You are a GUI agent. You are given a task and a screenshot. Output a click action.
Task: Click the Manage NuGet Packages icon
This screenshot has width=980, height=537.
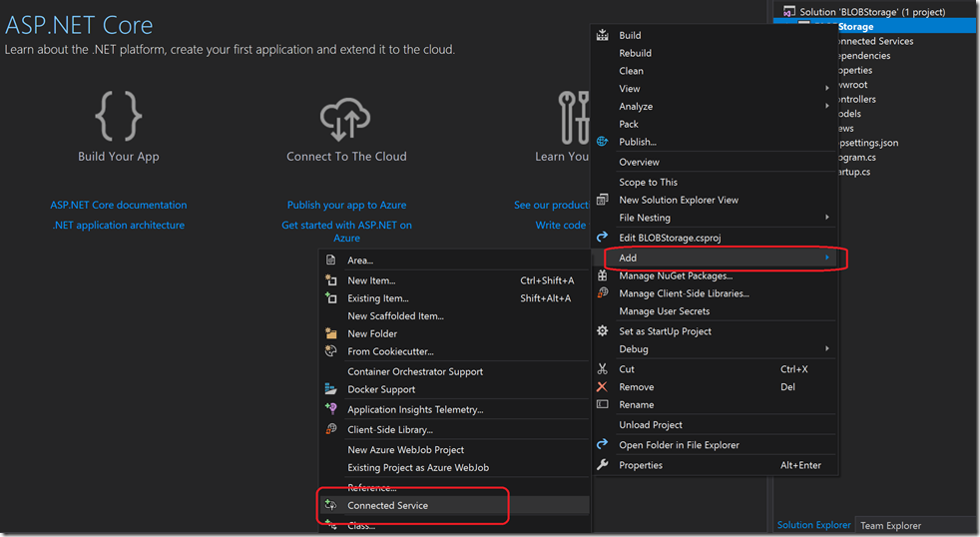(603, 275)
